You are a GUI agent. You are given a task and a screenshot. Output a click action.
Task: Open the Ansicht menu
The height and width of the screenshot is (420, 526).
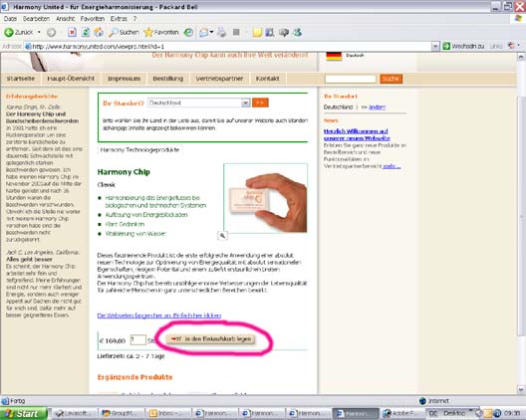[65, 19]
